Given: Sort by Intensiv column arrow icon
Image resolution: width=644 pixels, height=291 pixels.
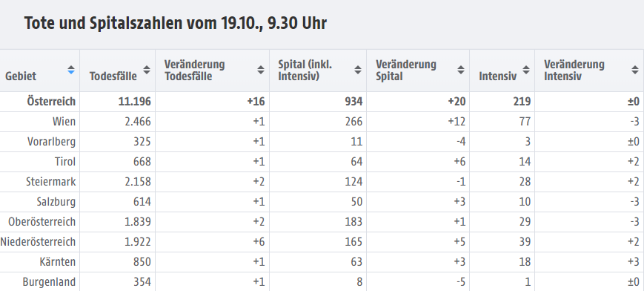Looking at the screenshot, I should click(526, 70).
